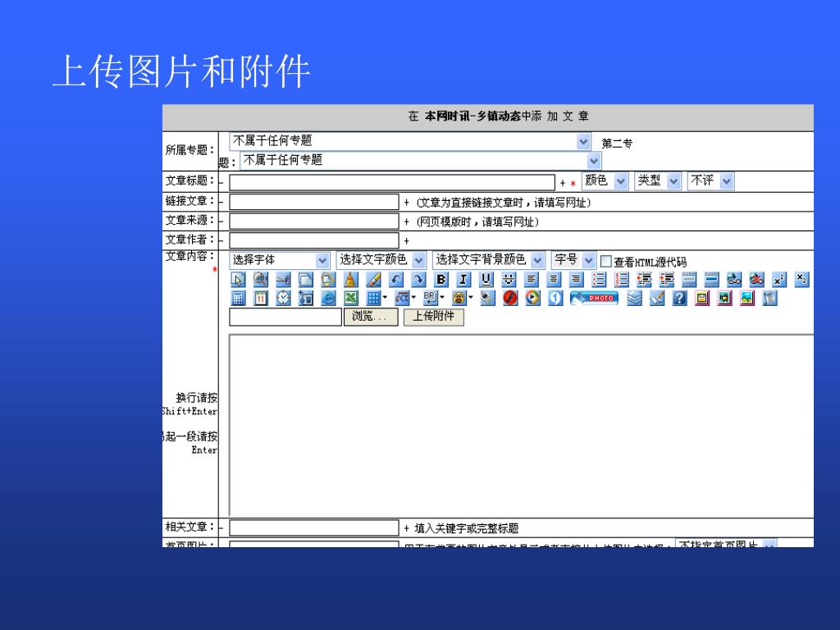Click the undo arrow icon
Screen dimensions: 840x630
coord(396,279)
